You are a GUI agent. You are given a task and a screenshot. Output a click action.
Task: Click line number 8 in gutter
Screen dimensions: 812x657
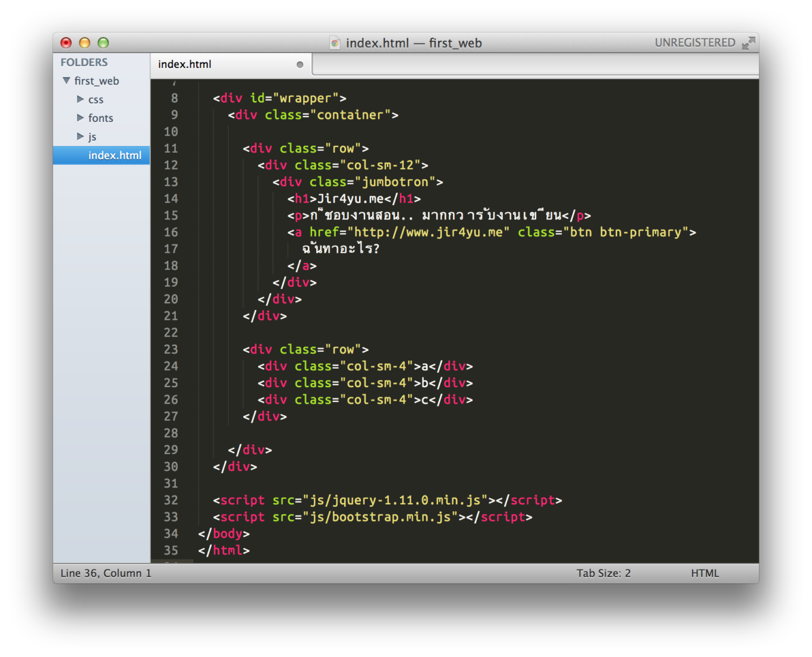(x=174, y=98)
